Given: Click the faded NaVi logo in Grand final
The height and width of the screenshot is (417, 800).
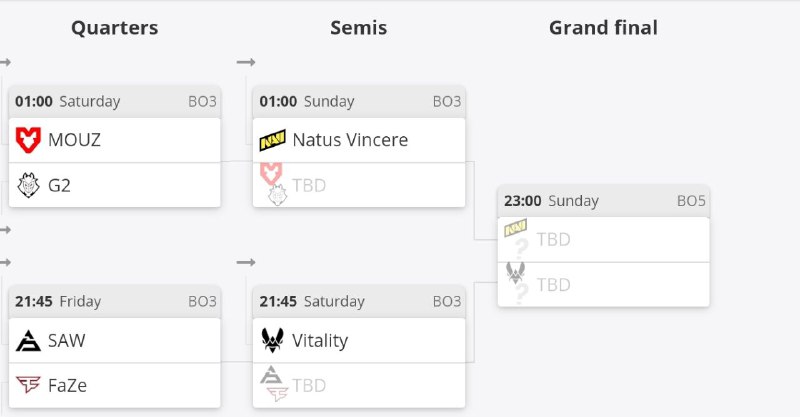Looking at the screenshot, I should [516, 229].
